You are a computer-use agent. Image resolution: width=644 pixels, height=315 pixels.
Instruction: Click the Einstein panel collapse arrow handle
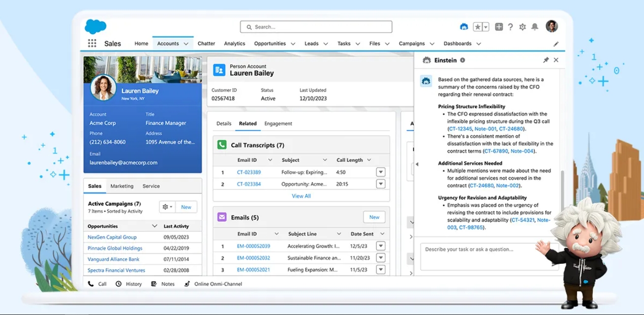click(417, 164)
